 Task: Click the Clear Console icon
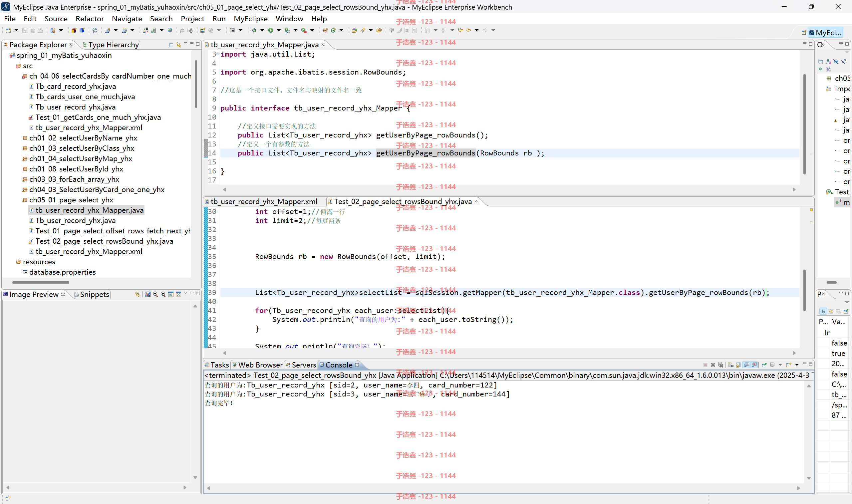point(731,365)
